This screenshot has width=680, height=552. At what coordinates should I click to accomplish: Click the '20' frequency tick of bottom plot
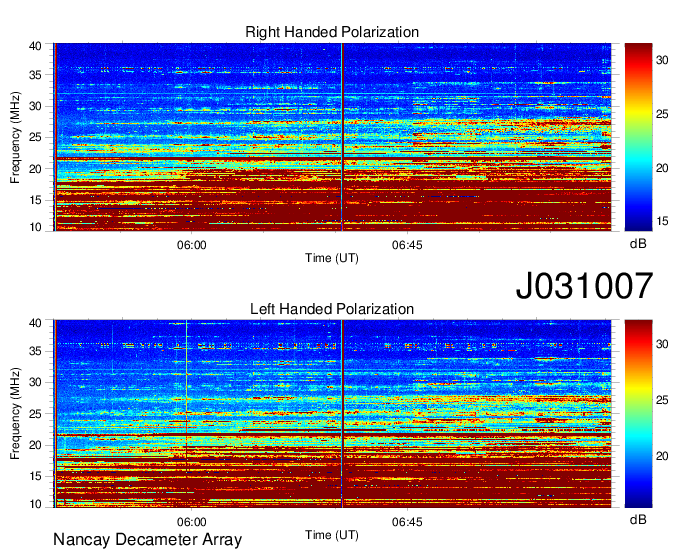click(36, 445)
